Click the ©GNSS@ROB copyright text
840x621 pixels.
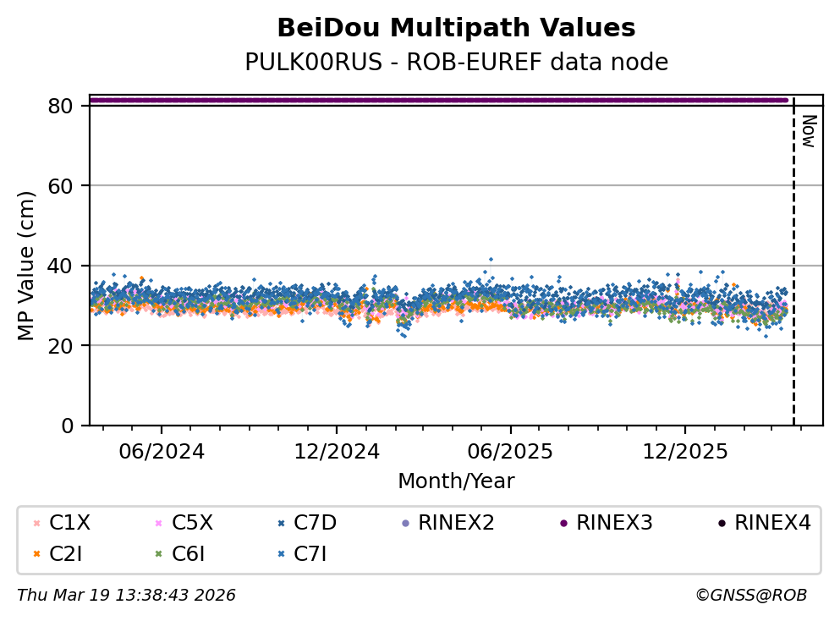point(750,596)
